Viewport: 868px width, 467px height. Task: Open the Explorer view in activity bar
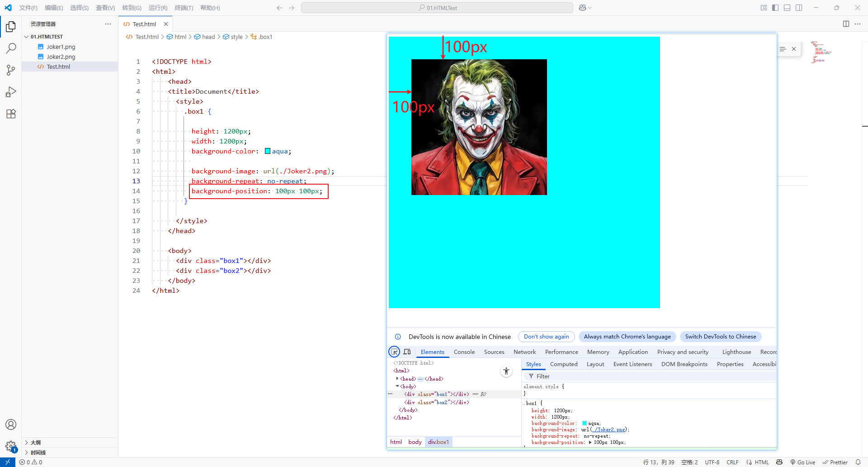tap(11, 27)
